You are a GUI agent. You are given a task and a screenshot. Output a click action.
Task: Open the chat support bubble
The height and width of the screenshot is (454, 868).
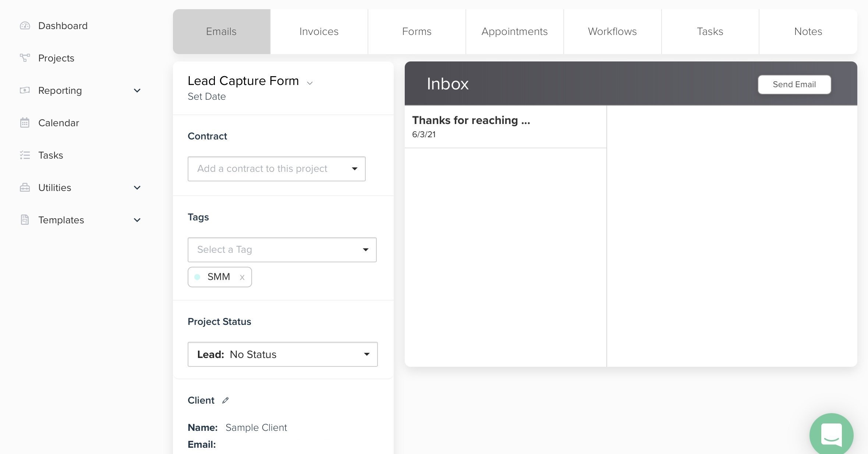tap(831, 435)
